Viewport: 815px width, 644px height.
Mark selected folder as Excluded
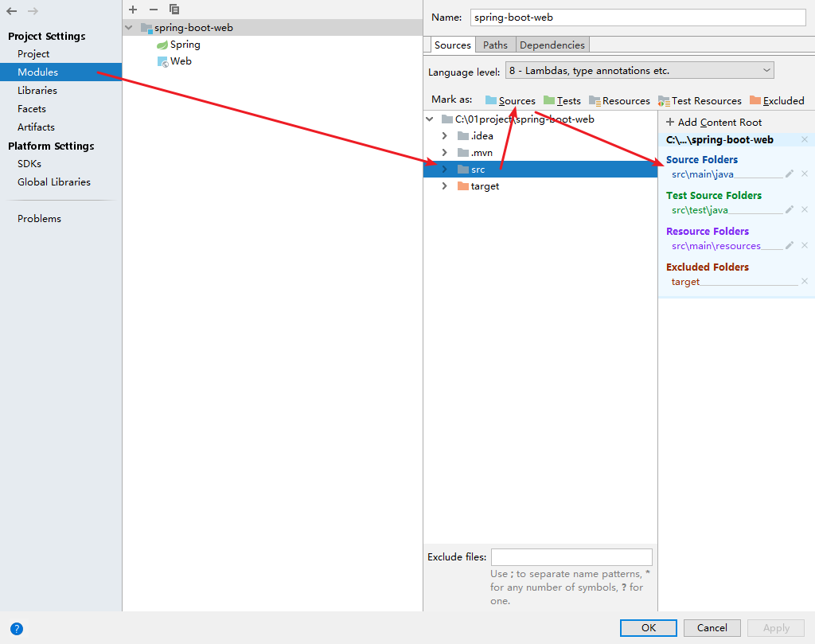[x=777, y=101]
